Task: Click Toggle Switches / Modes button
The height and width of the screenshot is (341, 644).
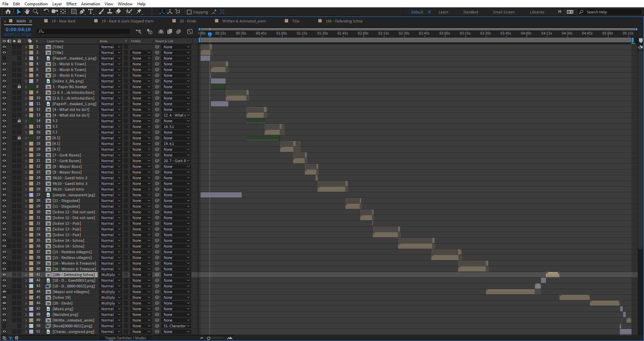Action: (125, 338)
